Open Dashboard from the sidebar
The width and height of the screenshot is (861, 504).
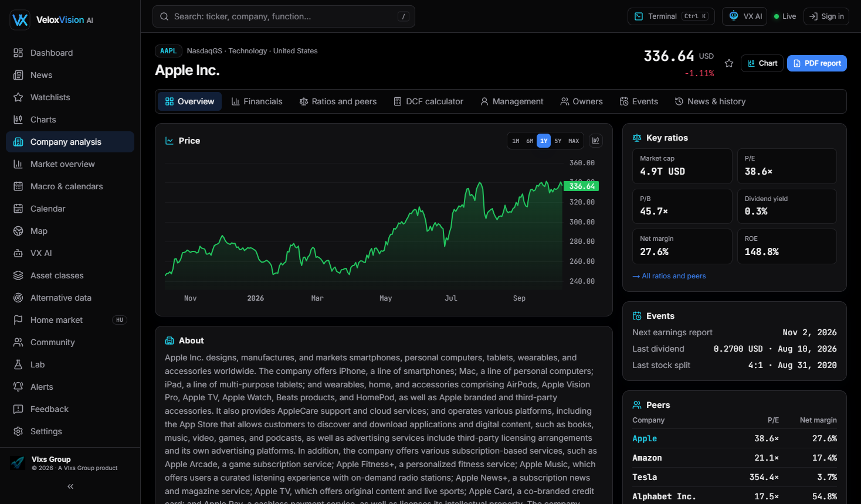tap(70, 53)
